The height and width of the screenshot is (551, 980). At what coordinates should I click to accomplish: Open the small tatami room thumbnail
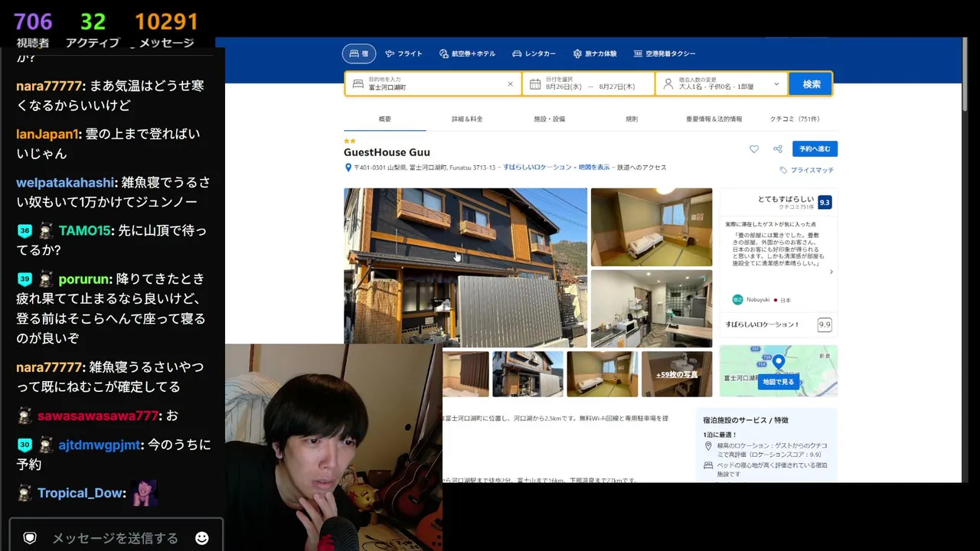pos(602,373)
